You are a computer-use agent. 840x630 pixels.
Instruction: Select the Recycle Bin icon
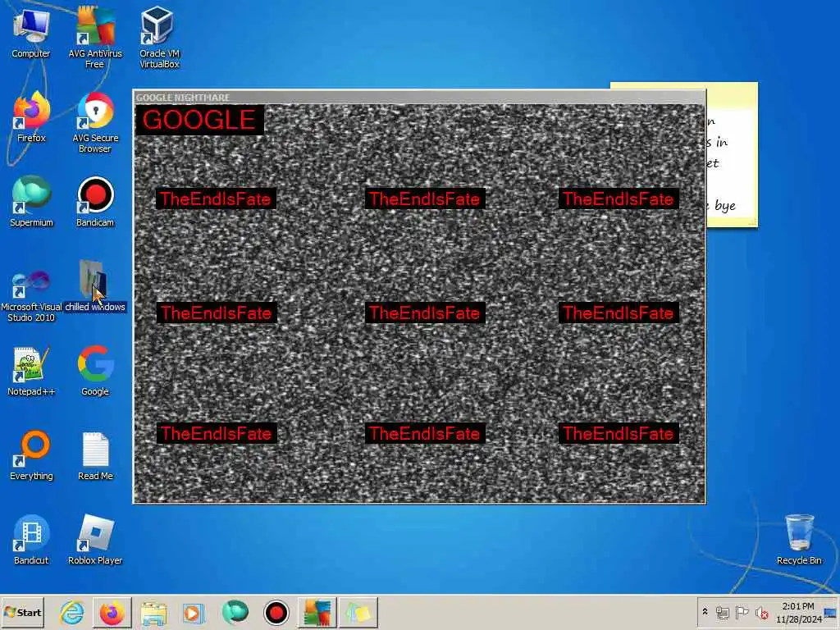(x=799, y=540)
